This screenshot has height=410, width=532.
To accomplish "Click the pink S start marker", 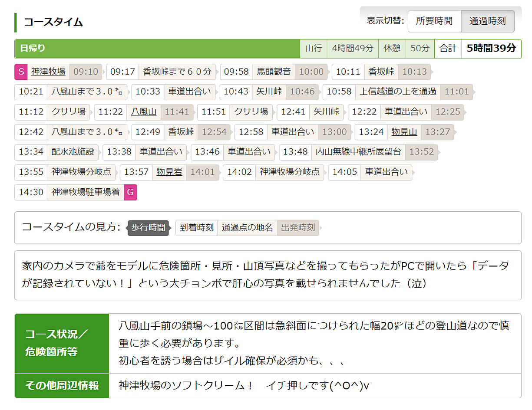I will pos(21,72).
